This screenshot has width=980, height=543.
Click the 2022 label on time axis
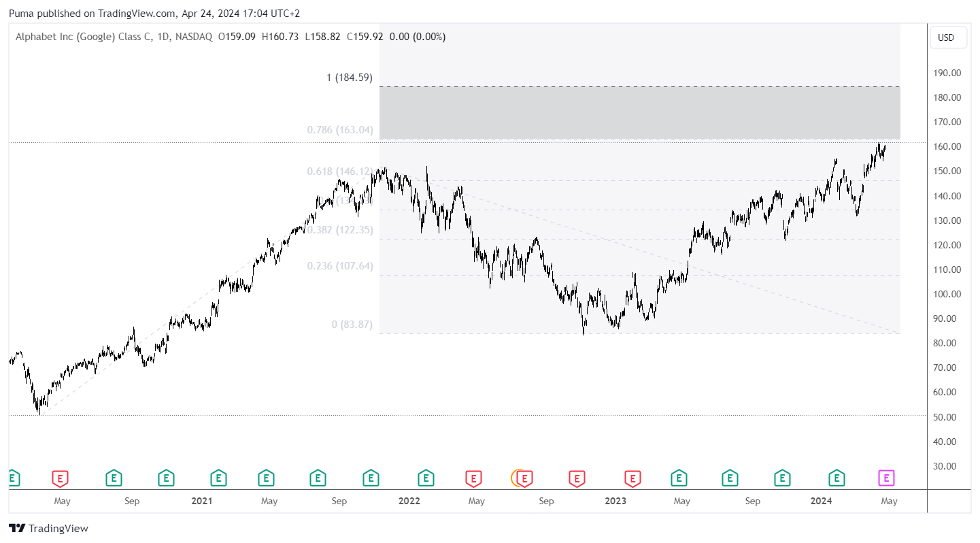(x=409, y=501)
